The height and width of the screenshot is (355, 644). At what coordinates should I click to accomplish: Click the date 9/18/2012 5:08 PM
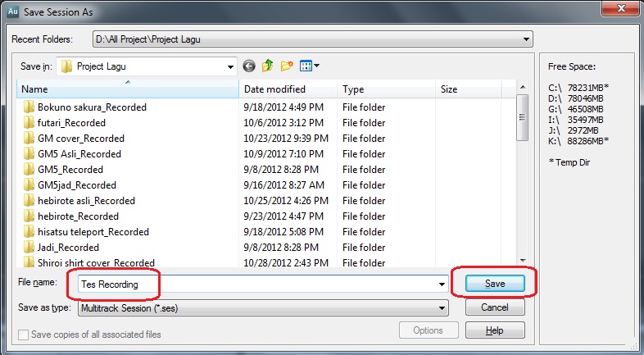tap(283, 232)
